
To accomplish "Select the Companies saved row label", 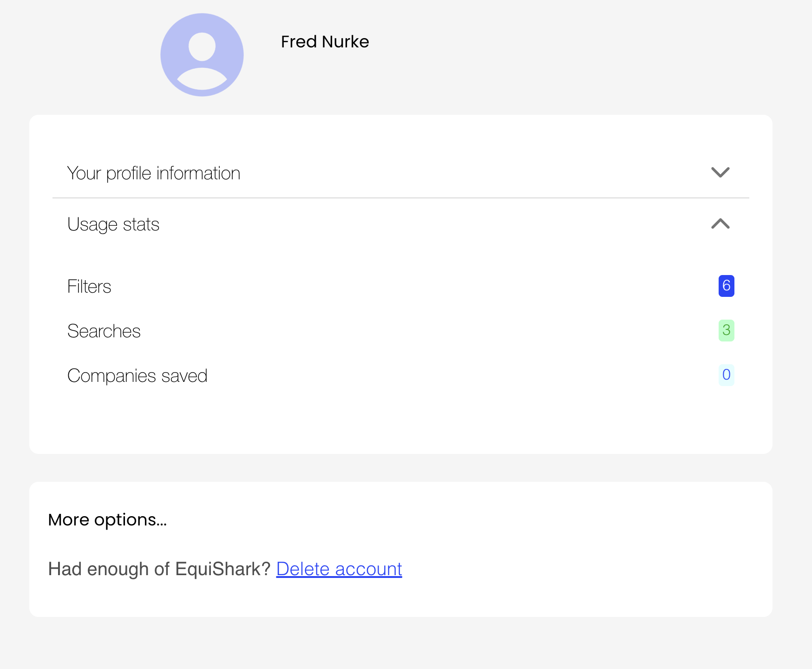I will 138,375.
